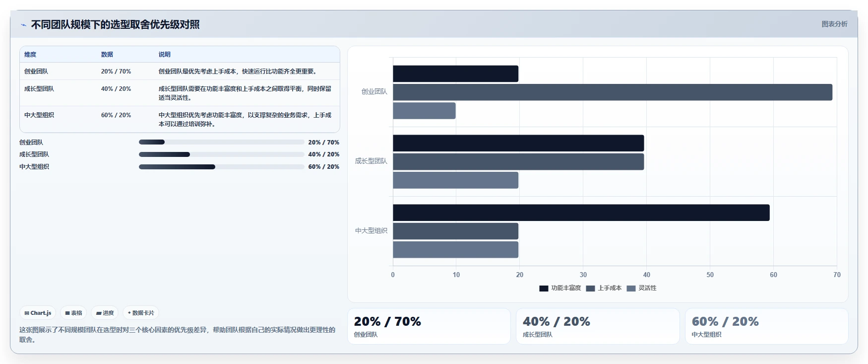Click the 成长型团队 label on the chart axis
Viewport: 868px width, 364px height.
click(x=371, y=161)
